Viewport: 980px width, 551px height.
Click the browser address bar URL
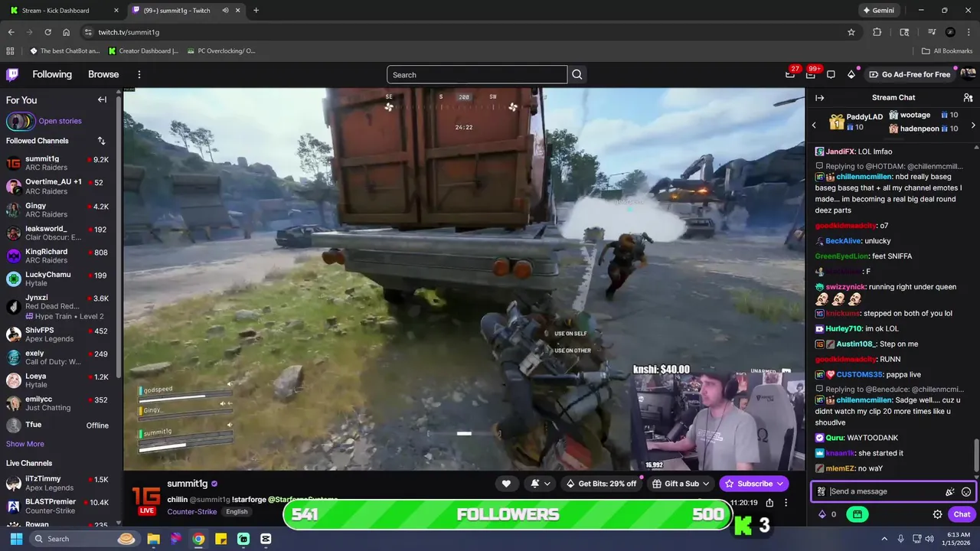[129, 32]
